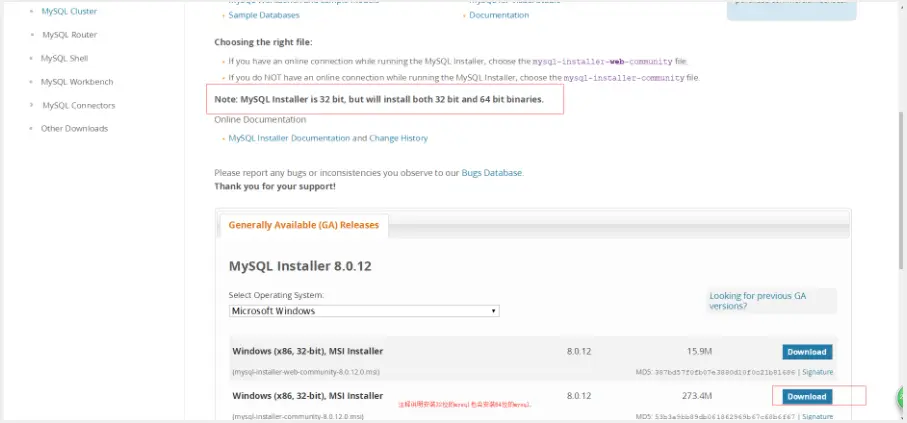Select the Generally Available (GA) Releases tab

[304, 225]
